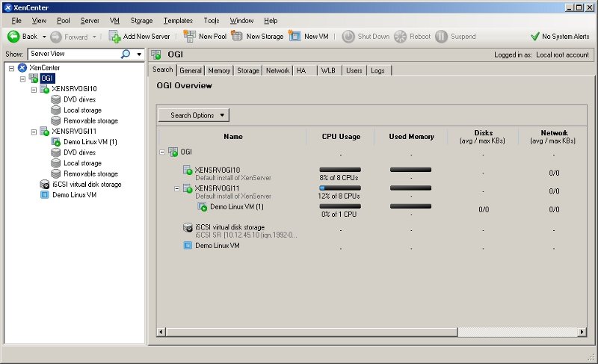The image size is (598, 364).
Task: Click Demo Linux VM template icon in overview
Action: [x=188, y=245]
